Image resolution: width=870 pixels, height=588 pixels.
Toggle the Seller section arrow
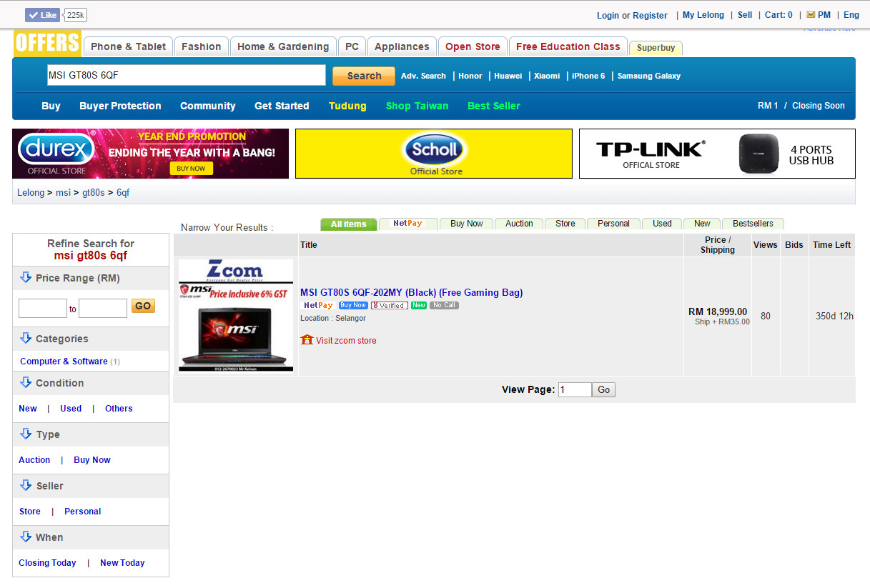tap(26, 486)
